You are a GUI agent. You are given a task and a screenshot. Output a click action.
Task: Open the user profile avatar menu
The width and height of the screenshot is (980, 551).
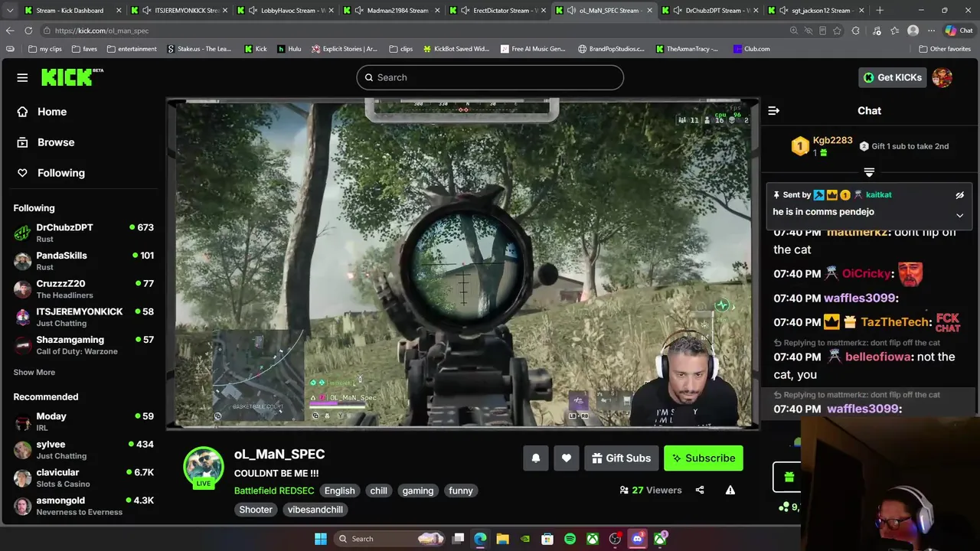(942, 77)
